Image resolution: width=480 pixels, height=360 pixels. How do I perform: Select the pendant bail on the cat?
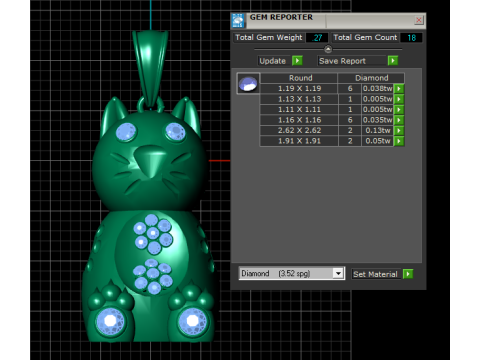[150, 68]
